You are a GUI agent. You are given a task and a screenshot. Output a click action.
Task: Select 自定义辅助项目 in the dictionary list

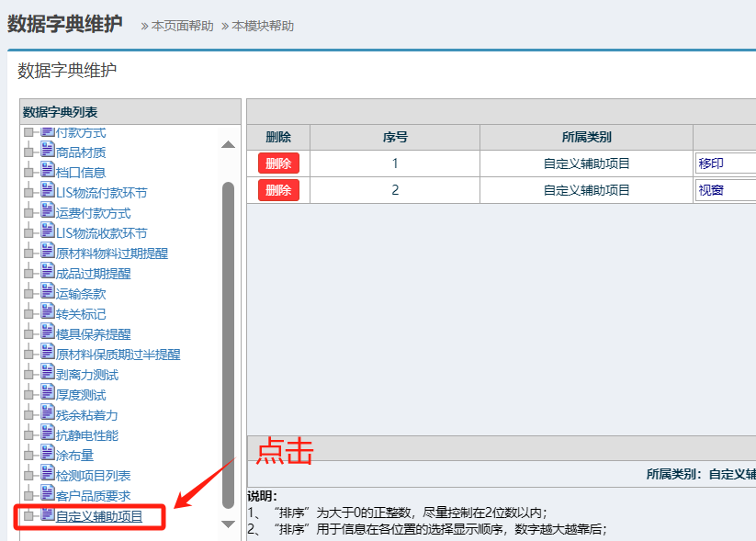point(99,516)
